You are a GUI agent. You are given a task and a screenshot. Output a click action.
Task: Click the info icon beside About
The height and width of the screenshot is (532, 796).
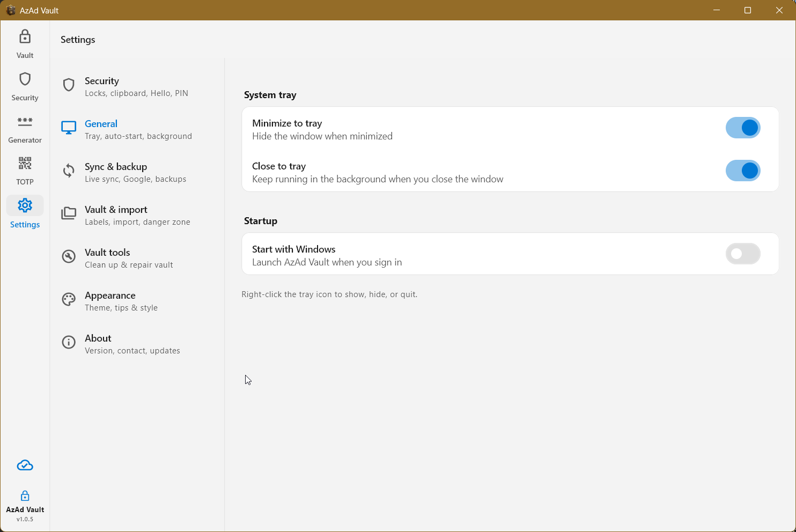point(69,342)
